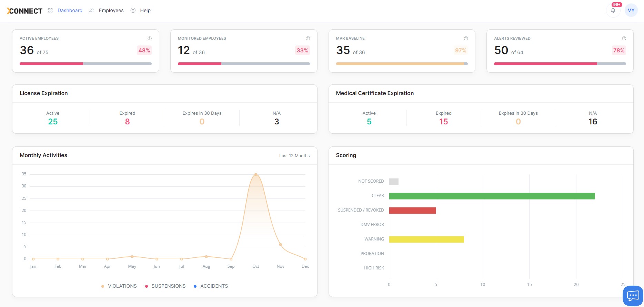
Task: Click the 97% badge on MVR Baseline
Action: [461, 50]
